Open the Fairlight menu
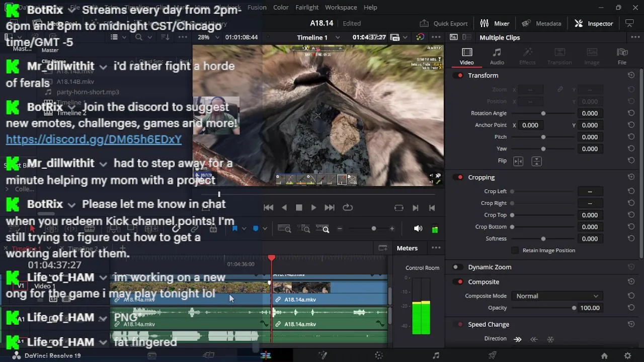The height and width of the screenshot is (362, 644). click(x=306, y=7)
